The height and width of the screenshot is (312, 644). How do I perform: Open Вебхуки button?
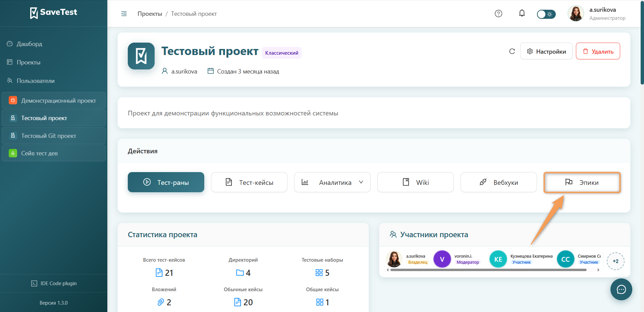click(x=499, y=182)
